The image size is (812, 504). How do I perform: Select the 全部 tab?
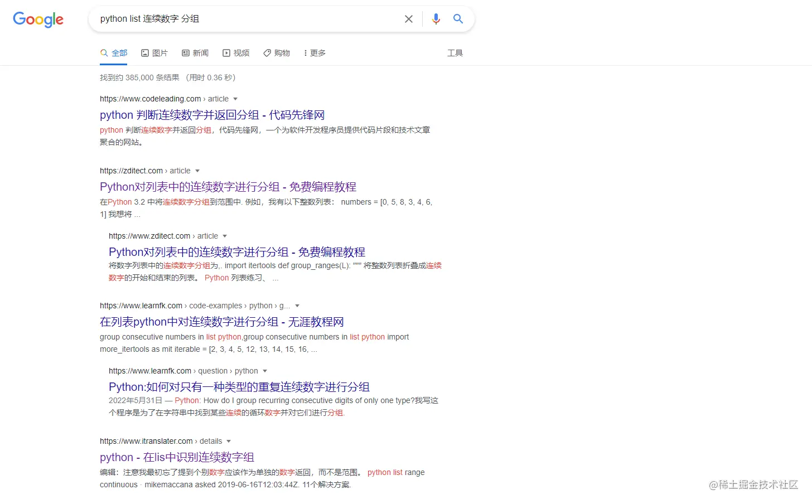click(x=114, y=53)
